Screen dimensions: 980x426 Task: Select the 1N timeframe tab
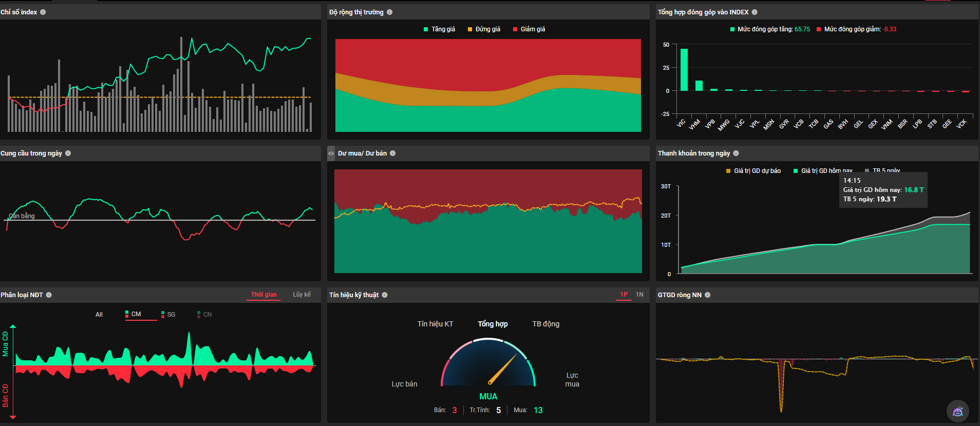pos(639,295)
